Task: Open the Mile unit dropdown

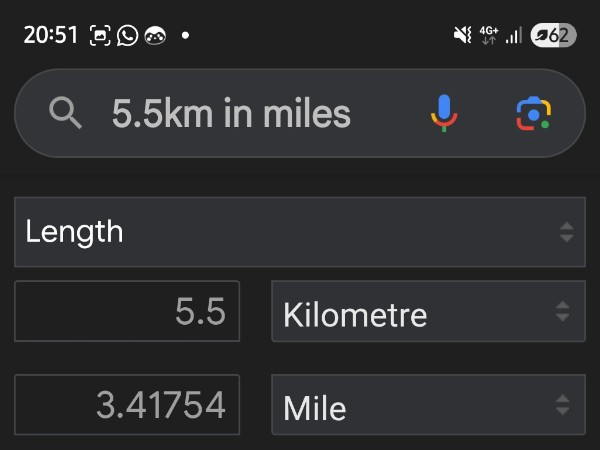Action: click(x=427, y=405)
